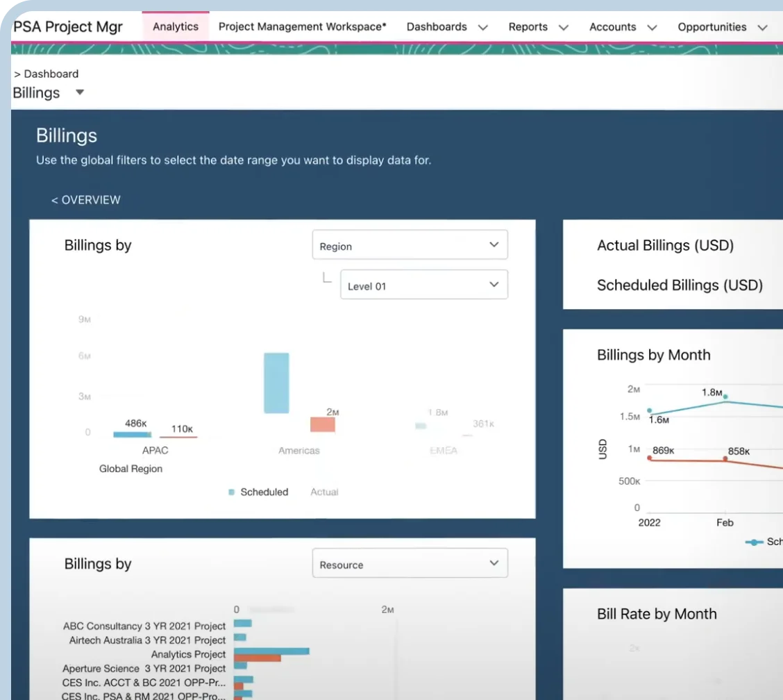Toggle Actual series in the legend

[323, 492]
